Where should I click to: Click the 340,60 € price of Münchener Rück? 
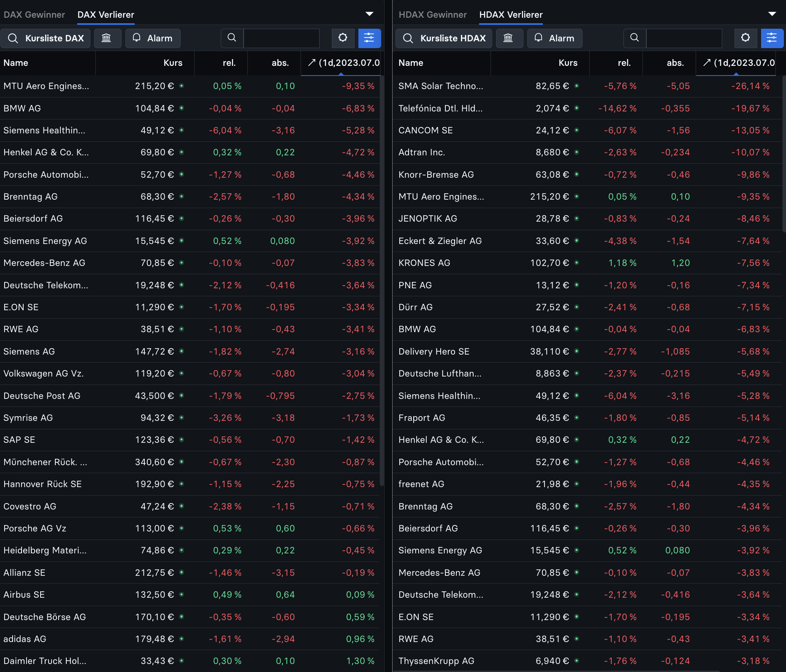tap(154, 462)
